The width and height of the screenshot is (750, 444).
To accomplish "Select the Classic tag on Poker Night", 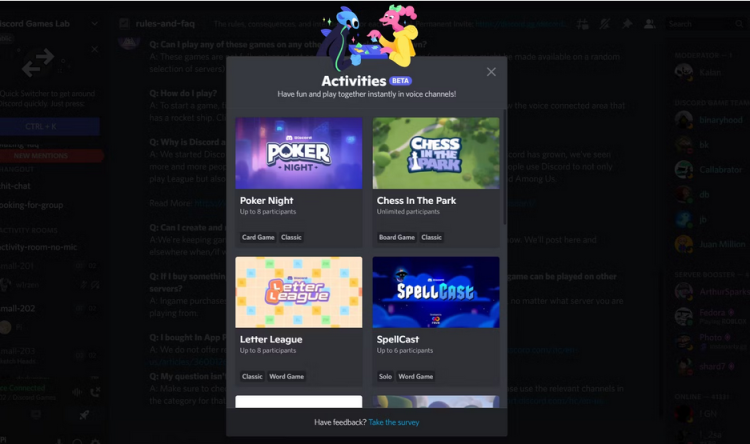I will pos(291,237).
